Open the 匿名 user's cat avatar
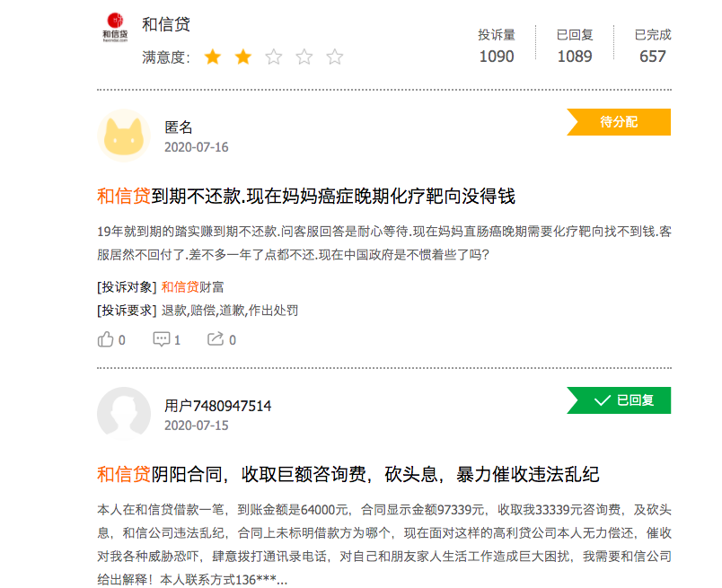Screen dimensions: 722x588 click(x=123, y=136)
